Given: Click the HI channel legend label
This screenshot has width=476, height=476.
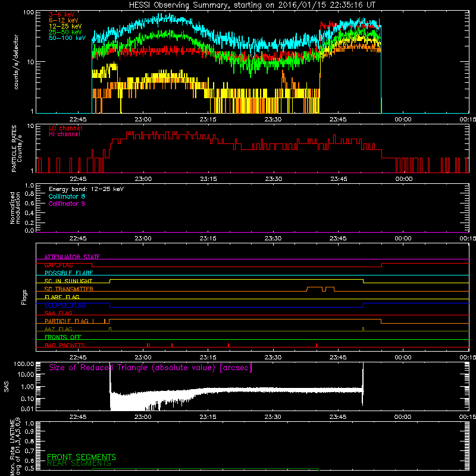Looking at the screenshot, I should coord(64,134).
